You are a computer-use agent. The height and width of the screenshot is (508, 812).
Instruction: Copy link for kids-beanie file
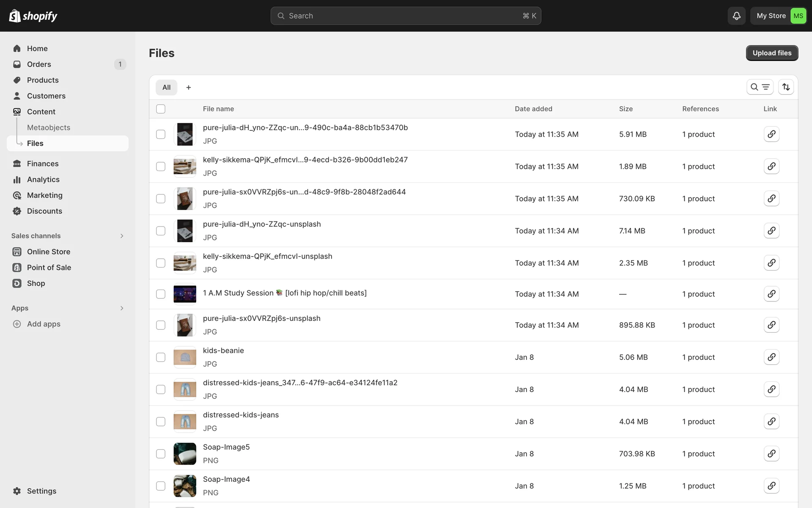point(771,357)
